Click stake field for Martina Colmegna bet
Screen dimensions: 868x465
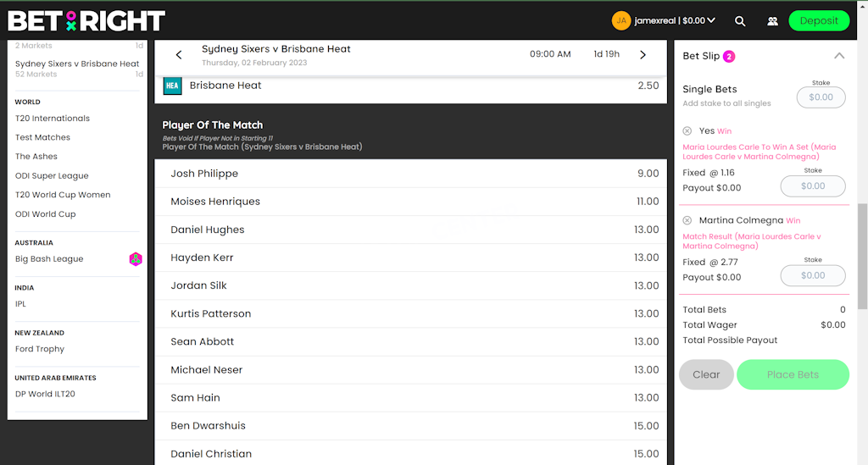point(813,275)
